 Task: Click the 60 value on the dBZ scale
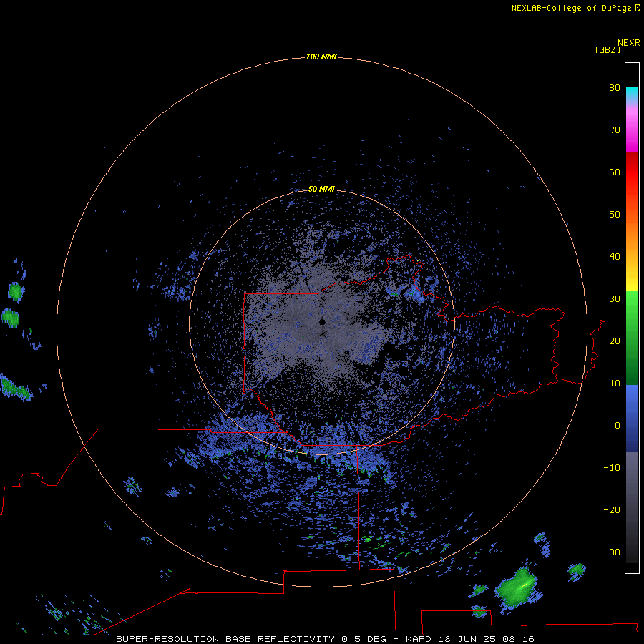615,172
